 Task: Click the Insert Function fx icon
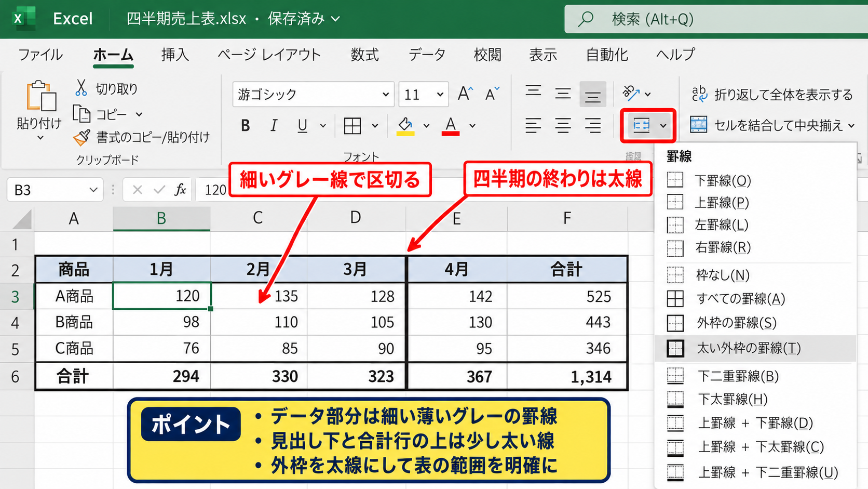pos(180,190)
